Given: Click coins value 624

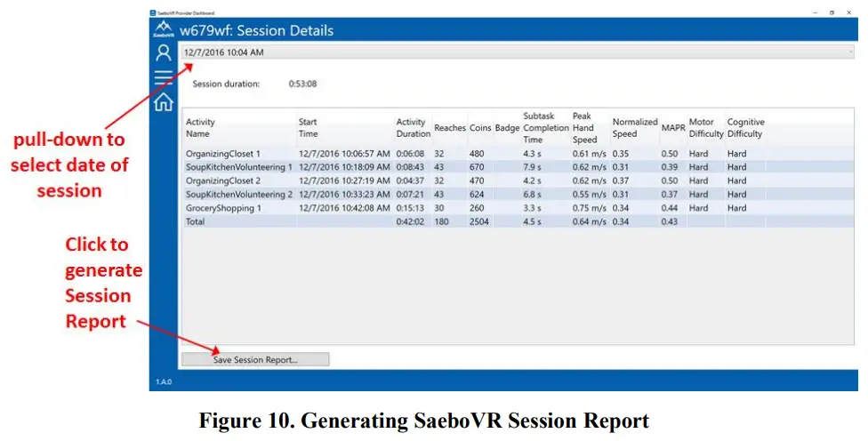Looking at the screenshot, I should 477,194.
